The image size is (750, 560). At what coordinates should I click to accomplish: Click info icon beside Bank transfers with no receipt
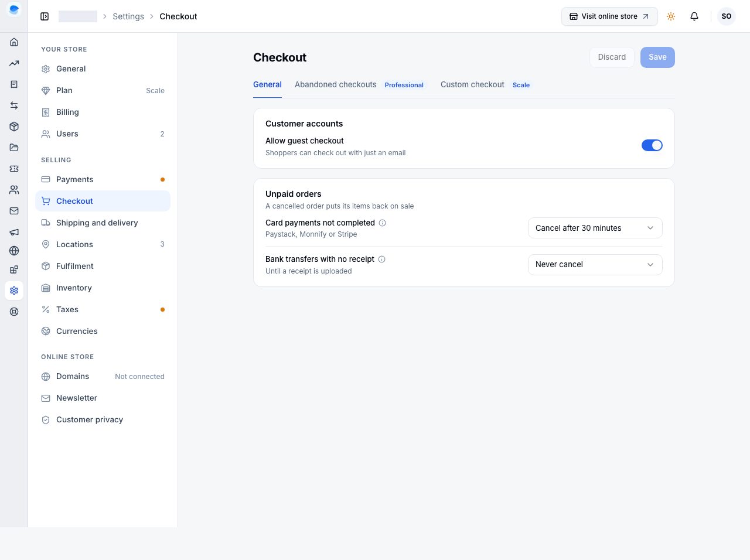pos(381,259)
